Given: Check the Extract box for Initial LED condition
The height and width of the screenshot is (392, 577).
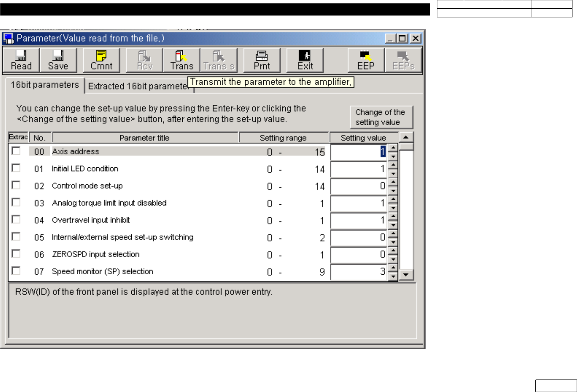Looking at the screenshot, I should coord(16,168).
